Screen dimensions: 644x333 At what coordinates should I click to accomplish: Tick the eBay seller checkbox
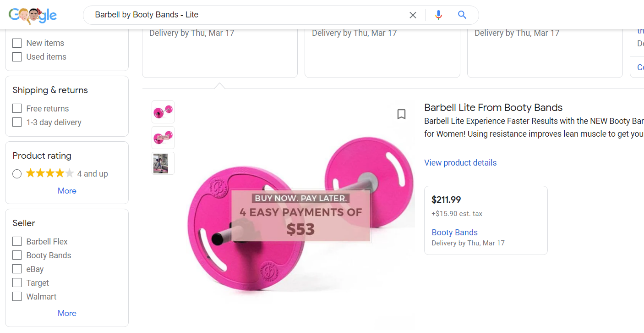[x=17, y=269]
